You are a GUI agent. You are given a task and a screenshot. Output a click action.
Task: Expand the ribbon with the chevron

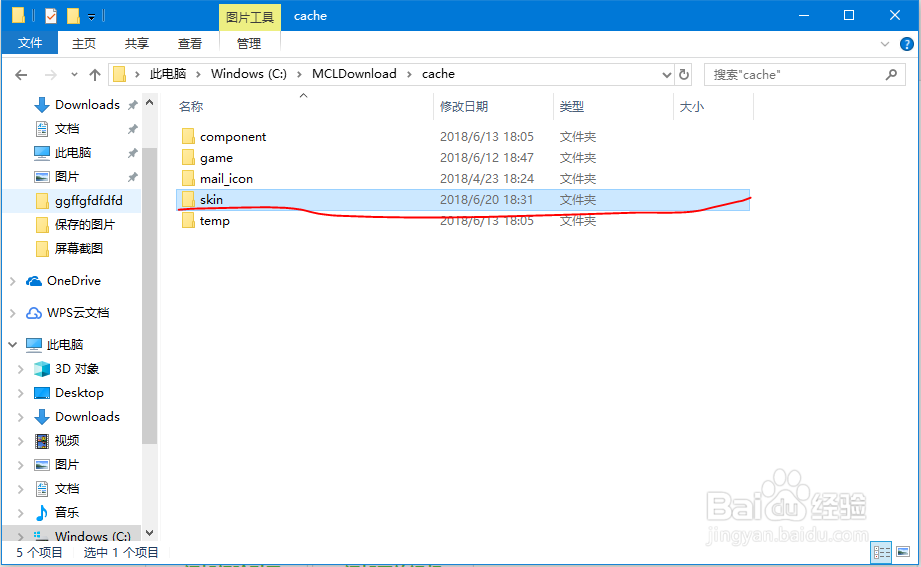tap(885, 44)
